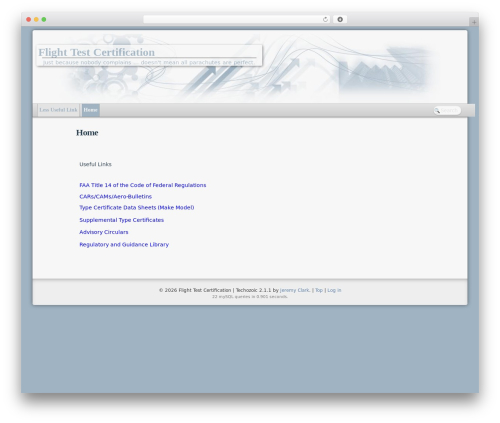This screenshot has width=500, height=423.
Task: Click the browser extension icon beside address bar
Action: click(x=340, y=19)
